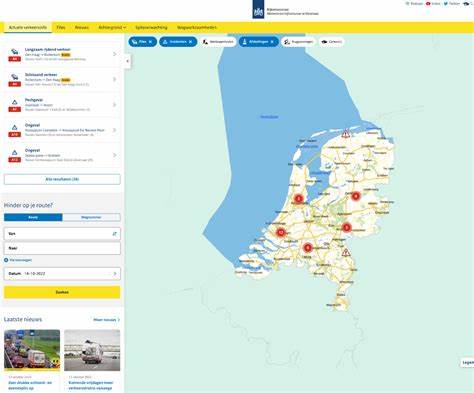This screenshot has height=393, width=474.
Task: Swap Van and Naar with the arrows icon
Action: [115, 234]
